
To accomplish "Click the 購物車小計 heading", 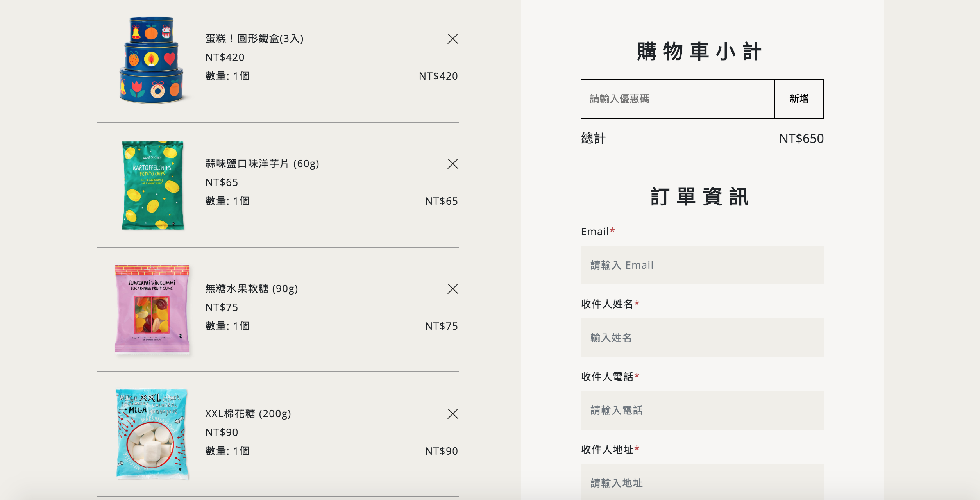I will point(699,52).
